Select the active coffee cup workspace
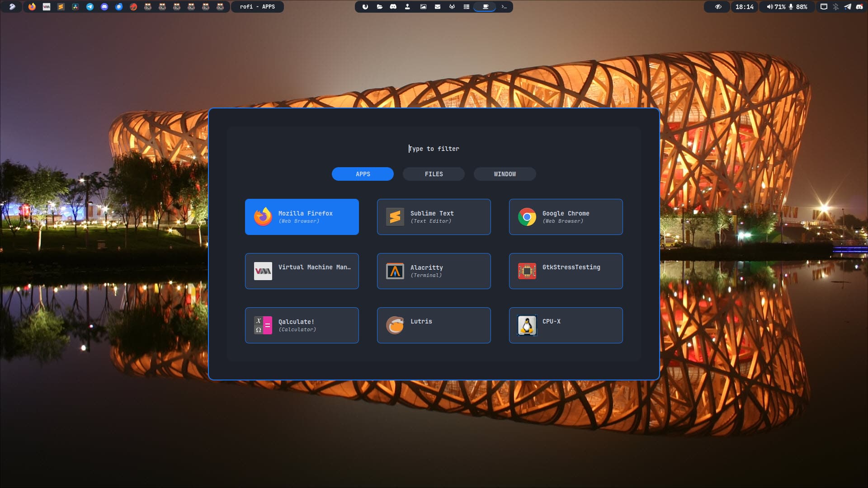Image resolution: width=868 pixels, height=488 pixels. pos(486,7)
